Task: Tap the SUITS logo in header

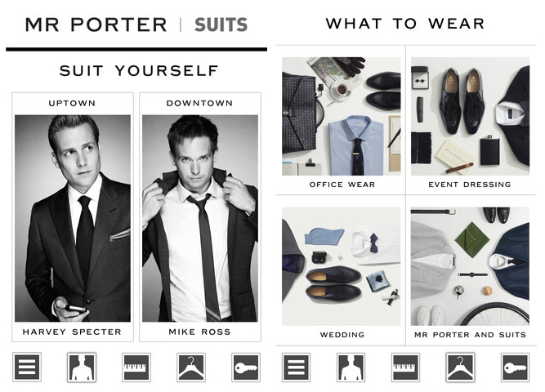Action: tap(221, 25)
